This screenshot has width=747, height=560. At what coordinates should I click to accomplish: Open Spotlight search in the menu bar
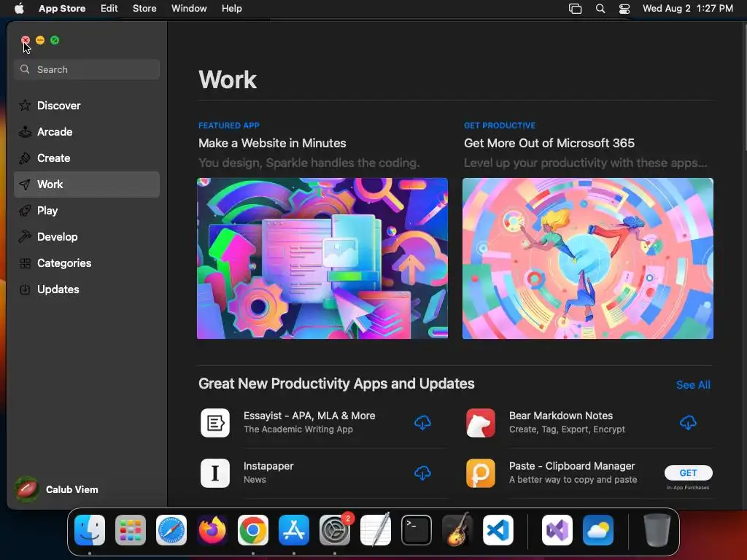coord(600,9)
